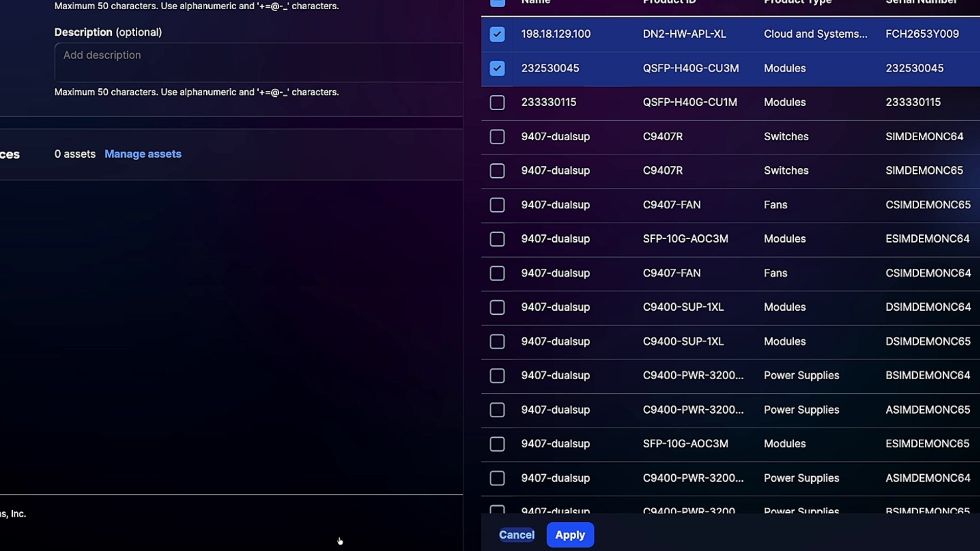
Task: Click the 0 assets count
Action: [75, 154]
